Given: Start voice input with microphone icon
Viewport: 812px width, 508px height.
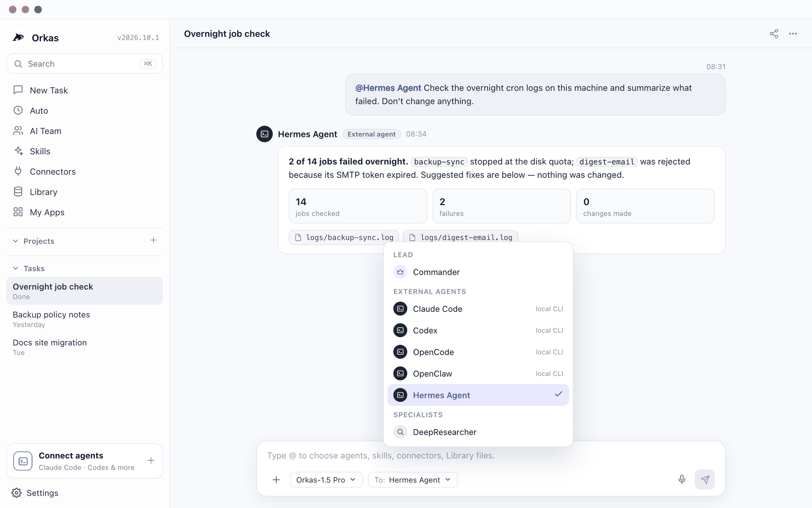Looking at the screenshot, I should (x=682, y=480).
